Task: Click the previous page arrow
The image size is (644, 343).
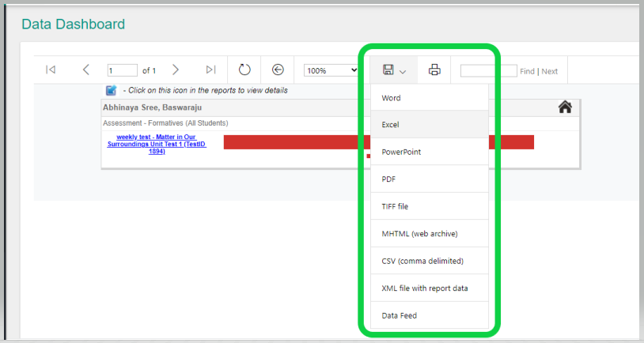Action: (86, 70)
